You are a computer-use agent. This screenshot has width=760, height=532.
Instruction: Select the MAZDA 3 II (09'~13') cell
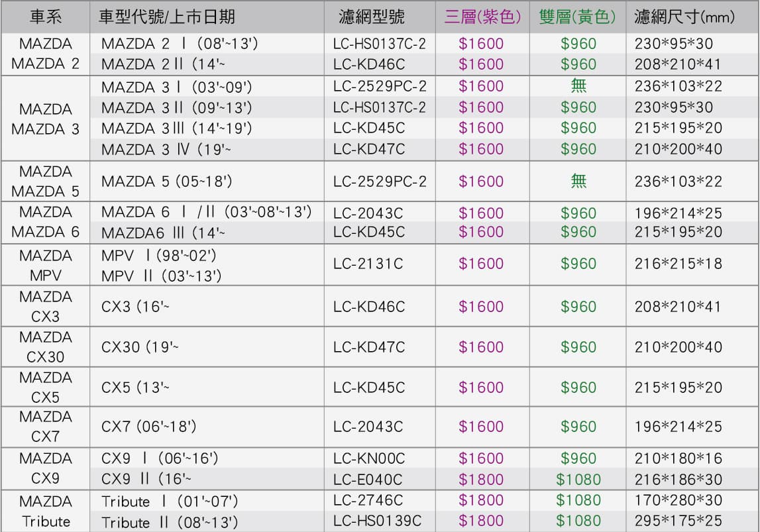tap(177, 107)
